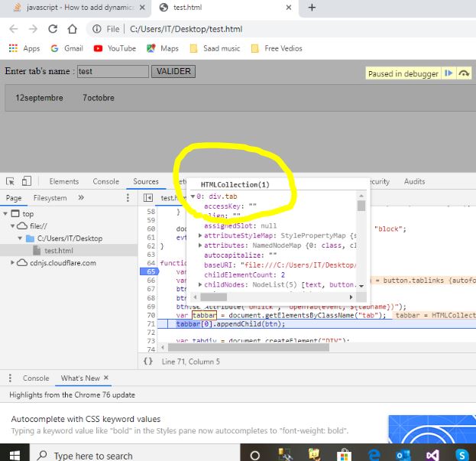
Task: Expand the attributeStyleMap property
Action: point(200,235)
